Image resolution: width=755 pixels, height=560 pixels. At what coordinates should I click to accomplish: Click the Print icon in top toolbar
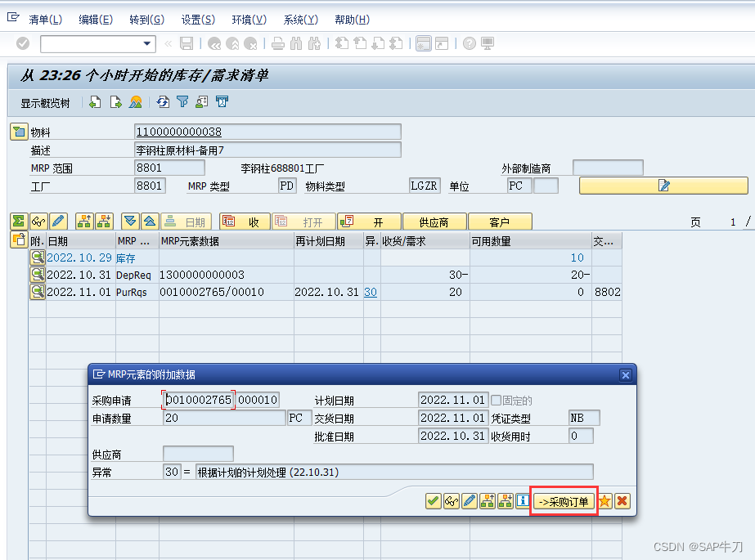tap(278, 44)
